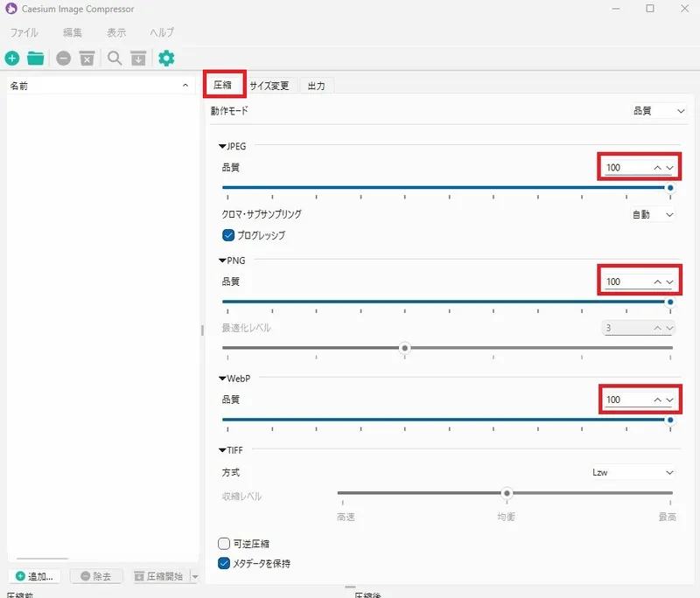Increase JPEG 品質 with up arrow
Screen dimensions: 700x598
point(658,168)
